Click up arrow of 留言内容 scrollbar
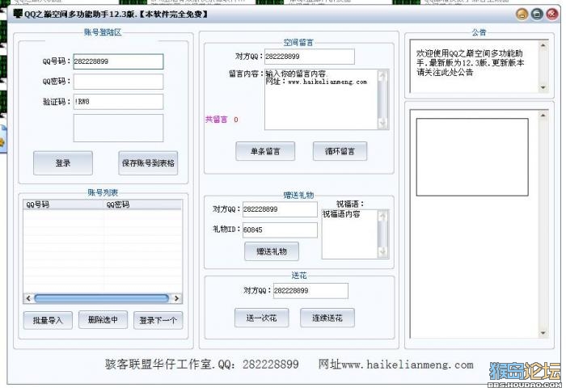This screenshot has width=566, height=392. tap(382, 75)
